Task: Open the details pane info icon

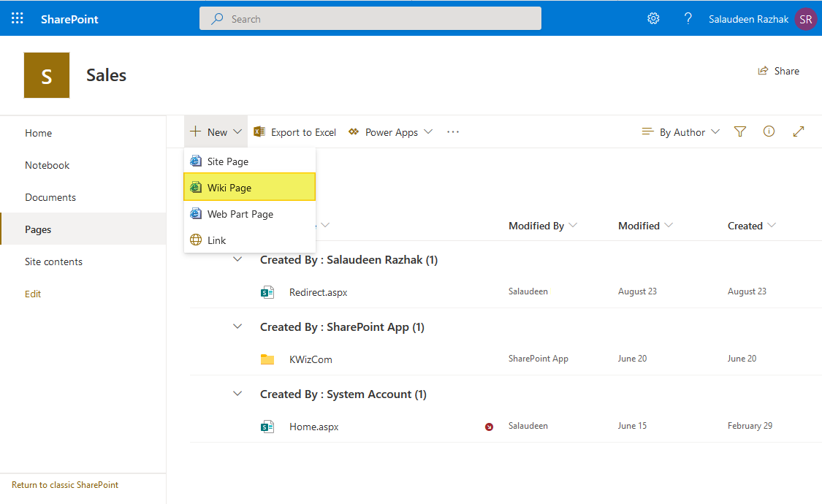Action: pos(769,131)
